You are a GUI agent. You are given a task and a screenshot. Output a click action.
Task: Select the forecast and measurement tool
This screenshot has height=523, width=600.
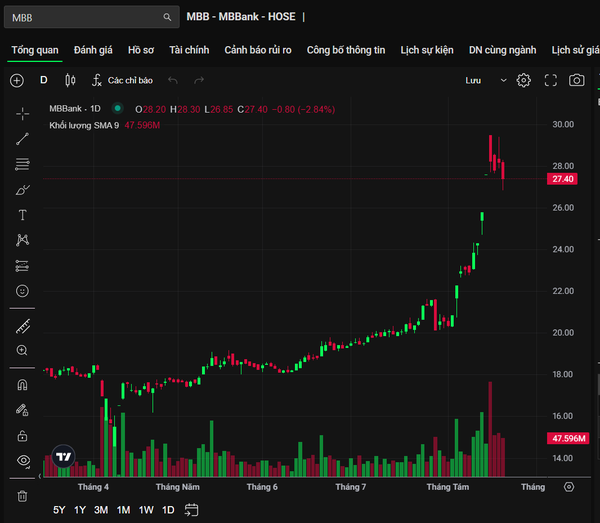pos(23,266)
